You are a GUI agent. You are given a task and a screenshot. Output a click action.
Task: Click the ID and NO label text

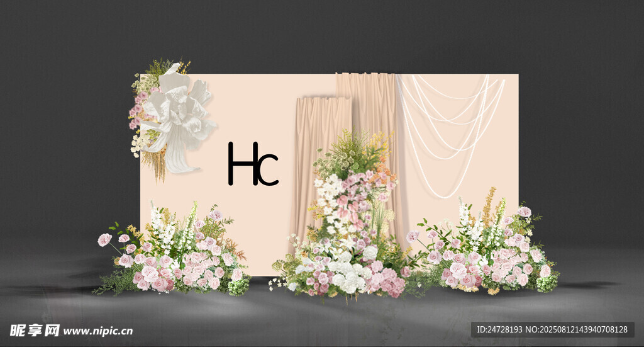coord(552,329)
